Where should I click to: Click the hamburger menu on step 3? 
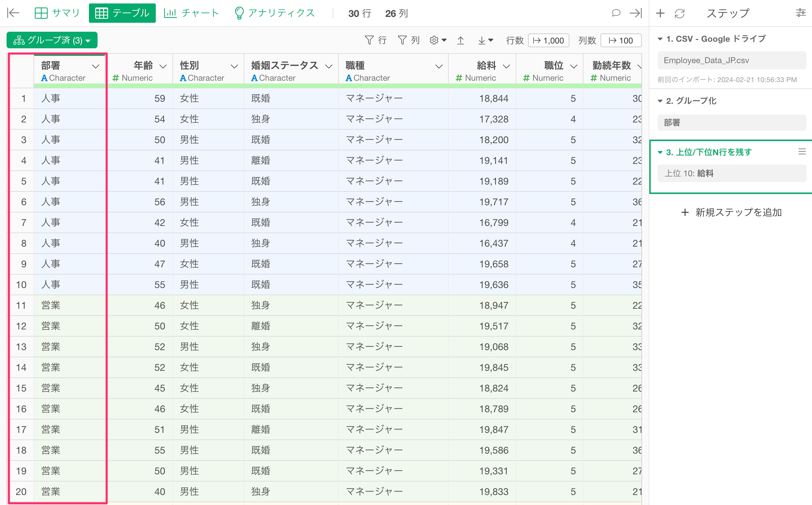[x=802, y=151]
